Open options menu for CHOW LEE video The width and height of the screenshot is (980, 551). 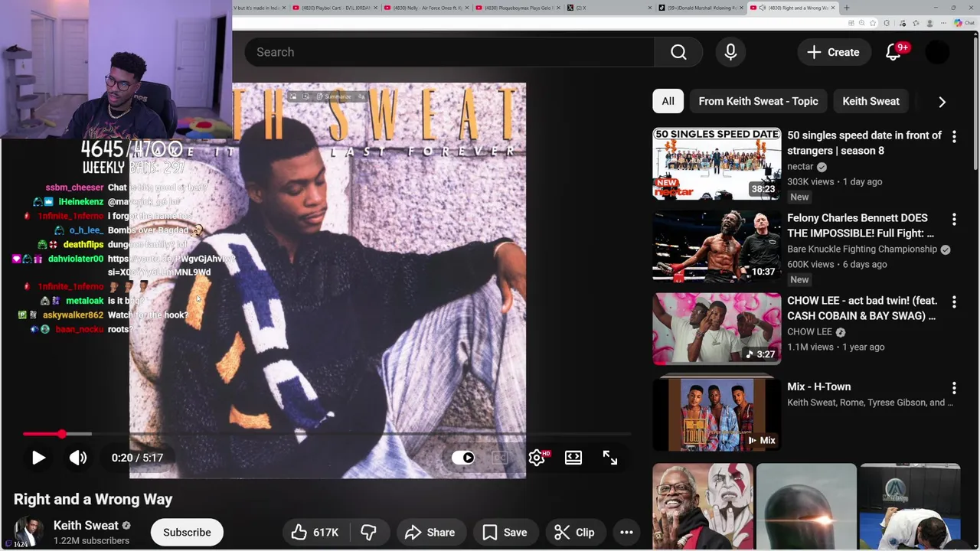click(x=954, y=302)
